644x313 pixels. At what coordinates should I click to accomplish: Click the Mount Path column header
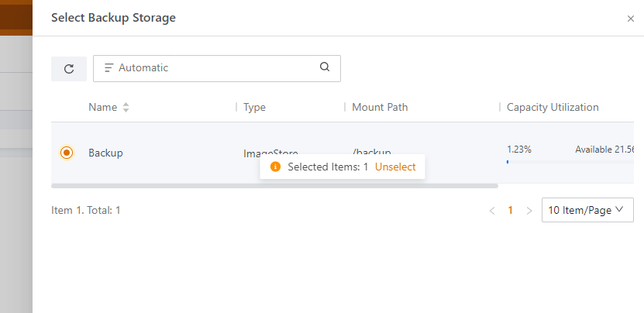(x=380, y=108)
